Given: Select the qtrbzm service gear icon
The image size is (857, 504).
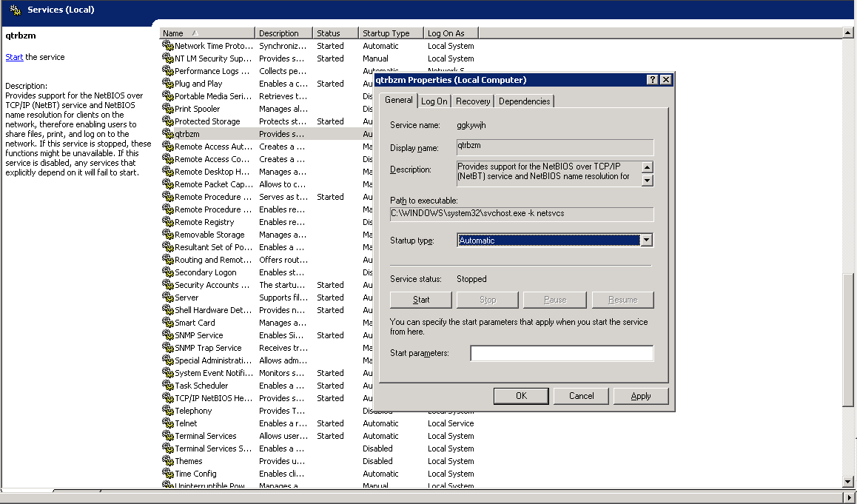Looking at the screenshot, I should 168,134.
